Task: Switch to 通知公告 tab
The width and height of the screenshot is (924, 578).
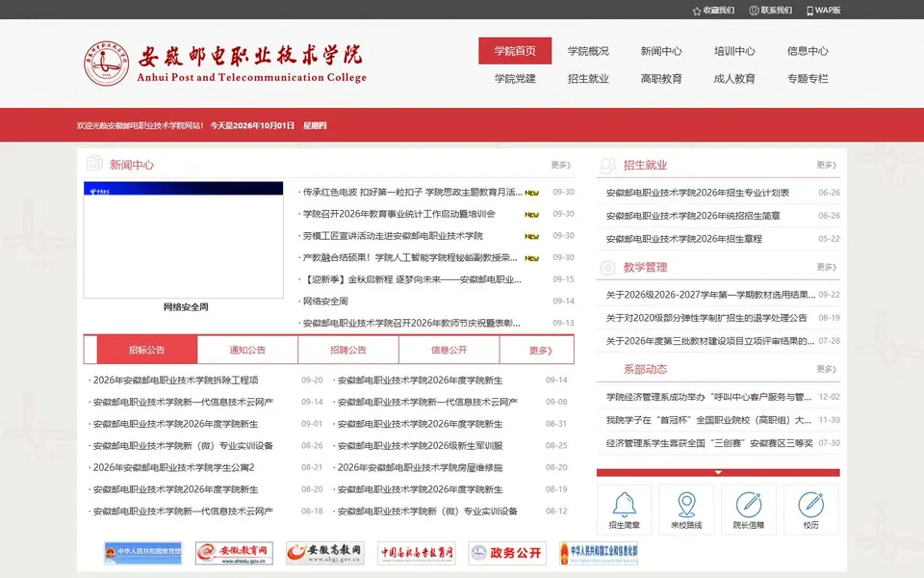Action: click(x=247, y=350)
